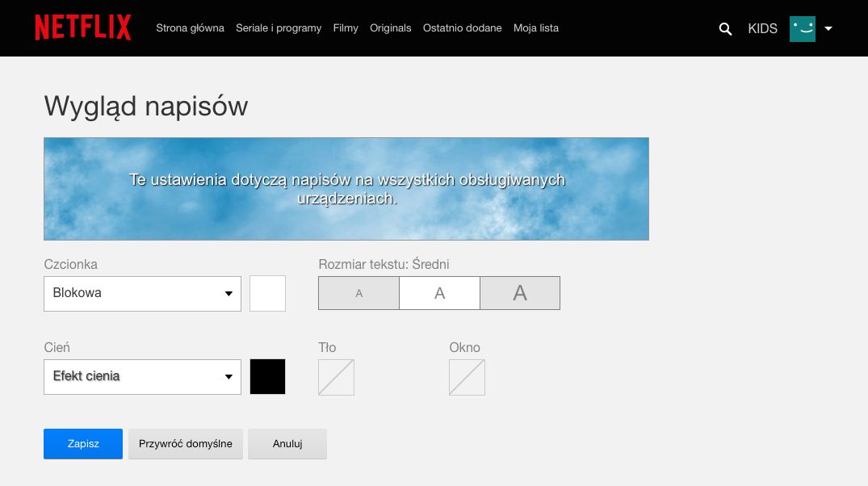Go to Strona główna
Screen dimensions: 868x486
[190, 28]
